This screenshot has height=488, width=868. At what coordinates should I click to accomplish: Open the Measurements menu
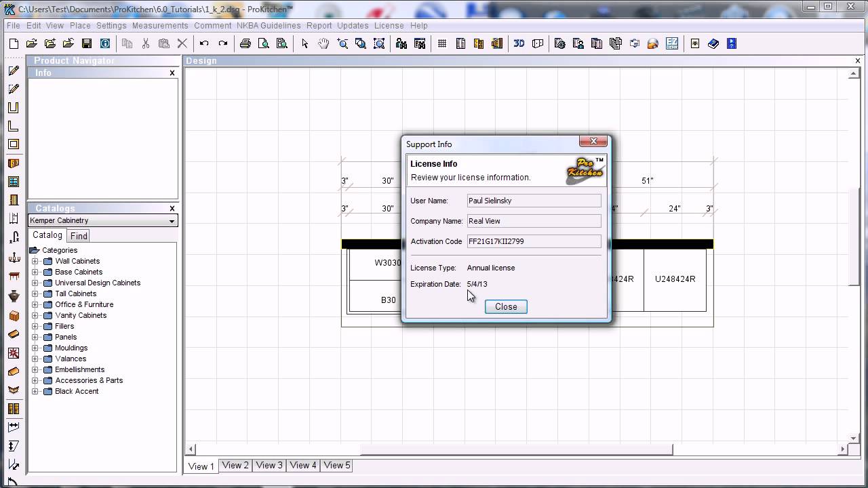160,25
